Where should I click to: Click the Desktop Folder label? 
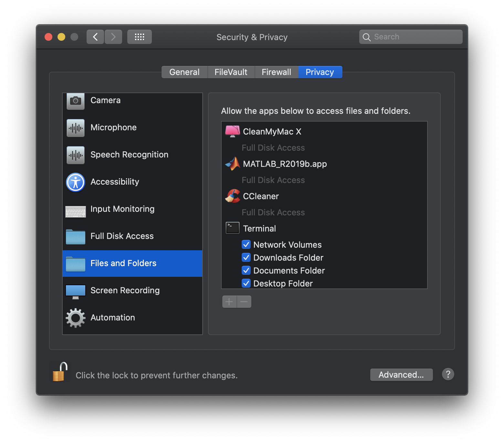(x=283, y=284)
